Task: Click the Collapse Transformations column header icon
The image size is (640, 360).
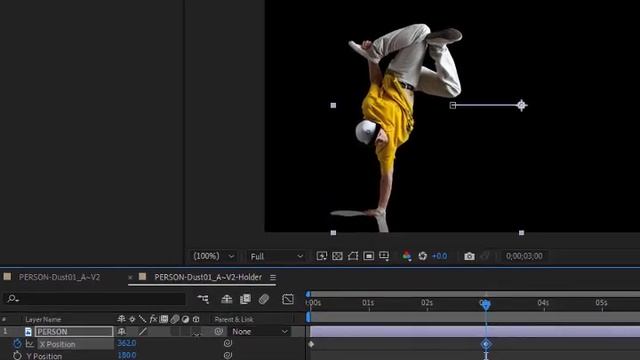Action: tap(132, 319)
